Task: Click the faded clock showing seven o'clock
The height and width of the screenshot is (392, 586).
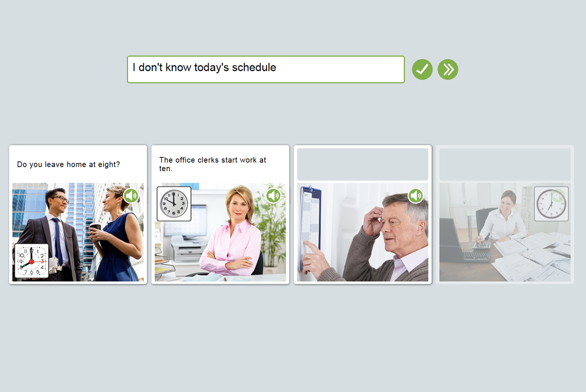Action: (x=551, y=204)
